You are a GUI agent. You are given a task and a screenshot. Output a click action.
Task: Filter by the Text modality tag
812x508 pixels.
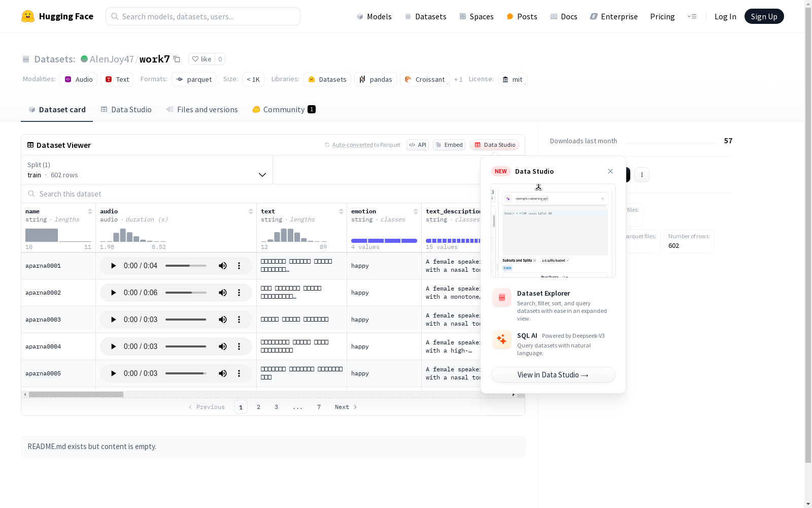117,79
